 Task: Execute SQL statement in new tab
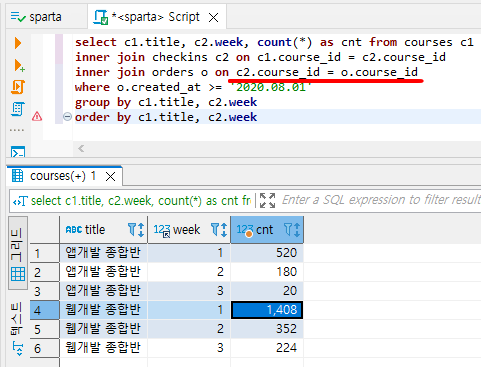pyautogui.click(x=19, y=65)
